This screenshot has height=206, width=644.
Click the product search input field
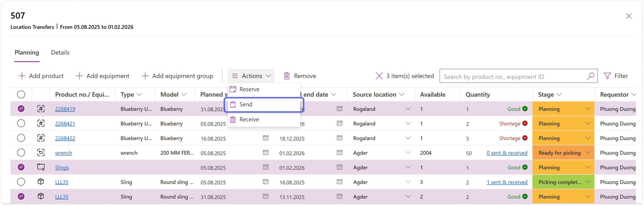[x=512, y=77]
